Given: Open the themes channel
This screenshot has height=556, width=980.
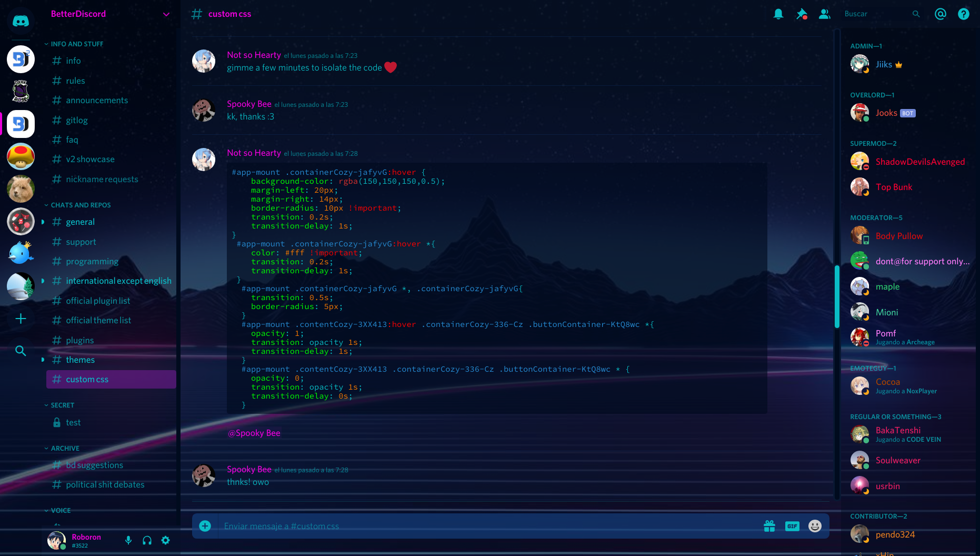Looking at the screenshot, I should [x=111, y=360].
